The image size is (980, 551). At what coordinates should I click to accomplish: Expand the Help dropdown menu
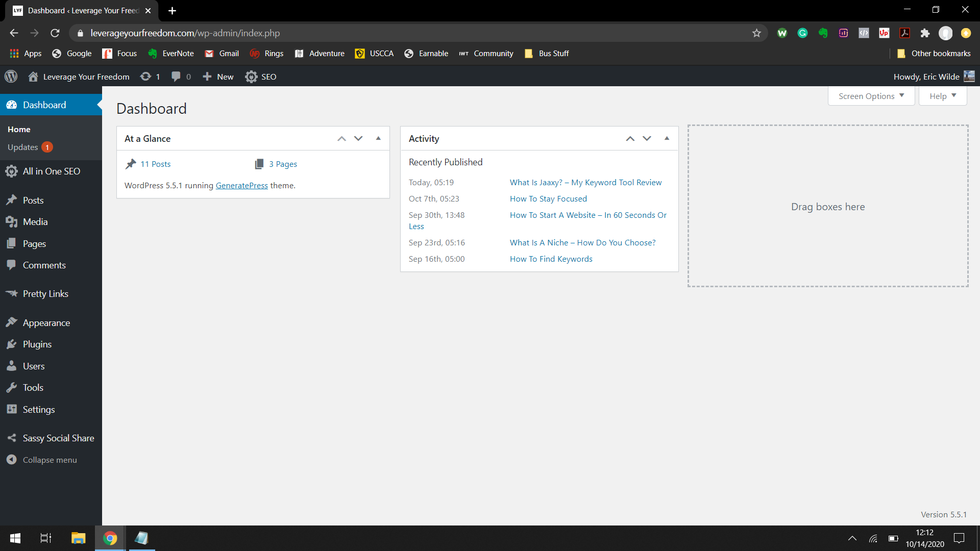pyautogui.click(x=943, y=95)
